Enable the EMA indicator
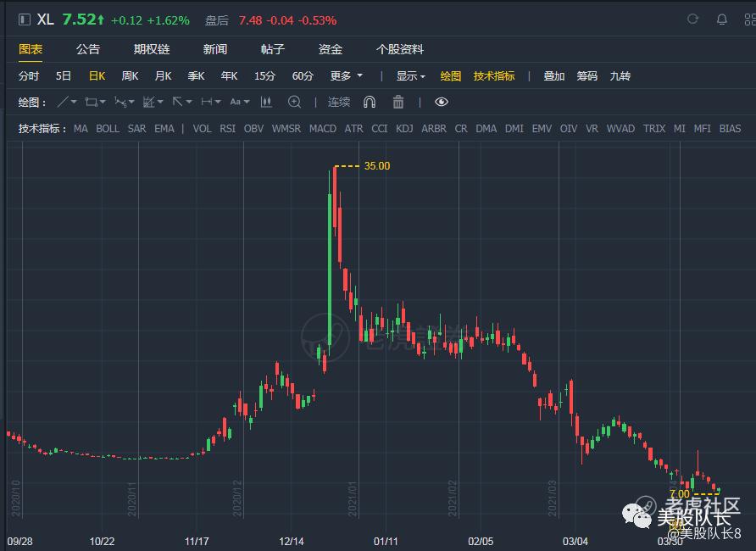The image size is (756, 551). coord(164,129)
